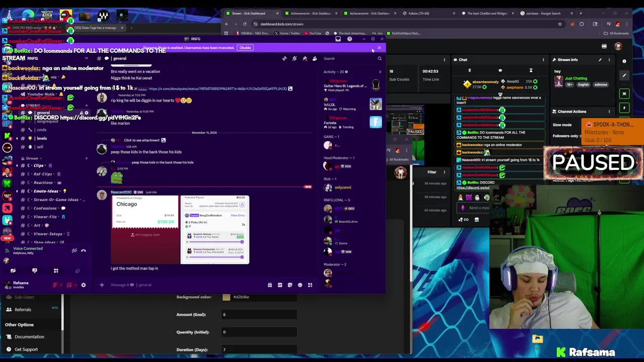Image resolution: width=644 pixels, height=362 pixels.
Task: Switch to Stream - Kick Dashboard browser tab
Action: pyautogui.click(x=252, y=14)
